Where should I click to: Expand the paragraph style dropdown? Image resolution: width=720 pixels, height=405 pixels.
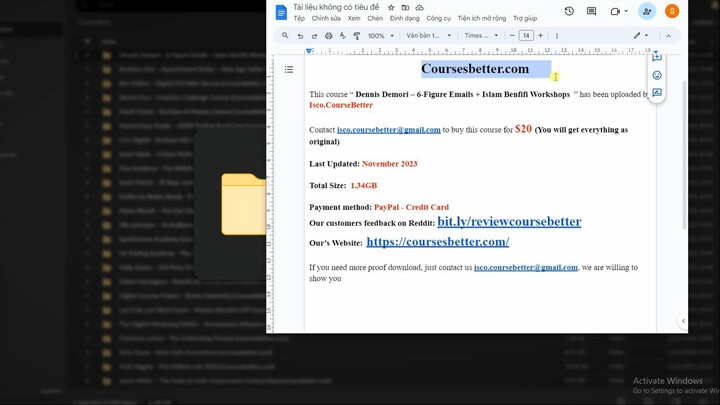[428, 35]
